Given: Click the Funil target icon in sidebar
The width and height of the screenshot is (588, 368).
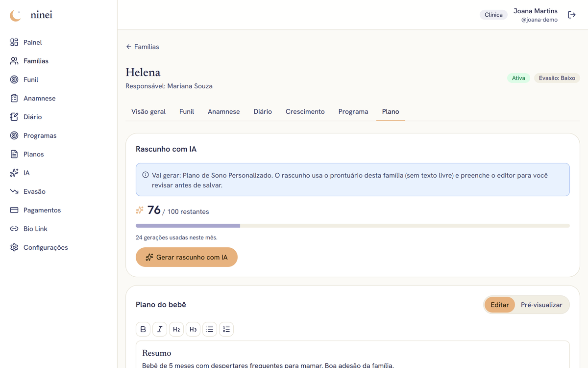Looking at the screenshot, I should [x=14, y=79].
